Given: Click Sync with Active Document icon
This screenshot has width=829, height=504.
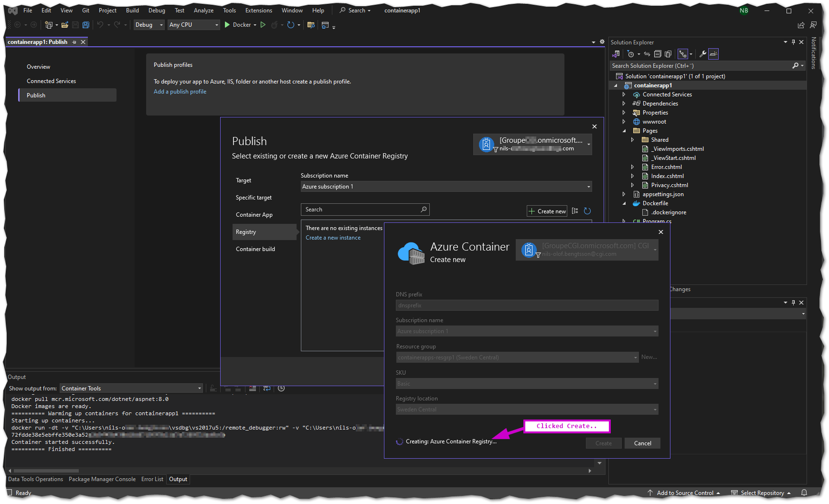Looking at the screenshot, I should click(647, 54).
